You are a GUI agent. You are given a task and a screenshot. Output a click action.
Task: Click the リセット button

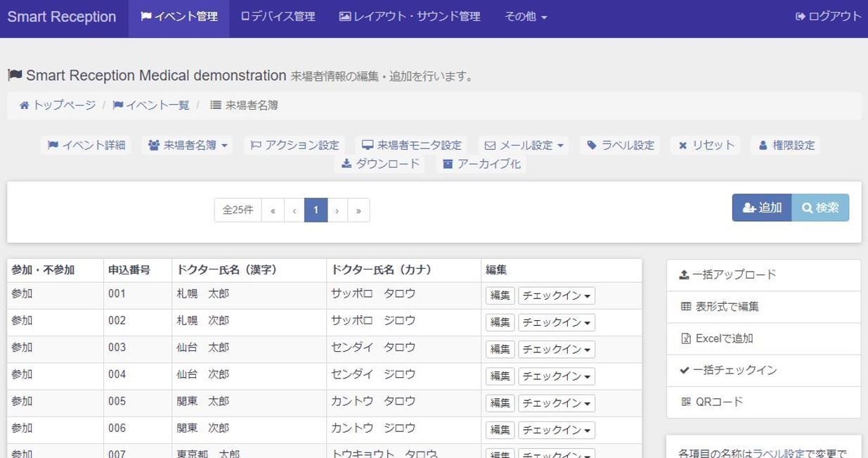[706, 146]
